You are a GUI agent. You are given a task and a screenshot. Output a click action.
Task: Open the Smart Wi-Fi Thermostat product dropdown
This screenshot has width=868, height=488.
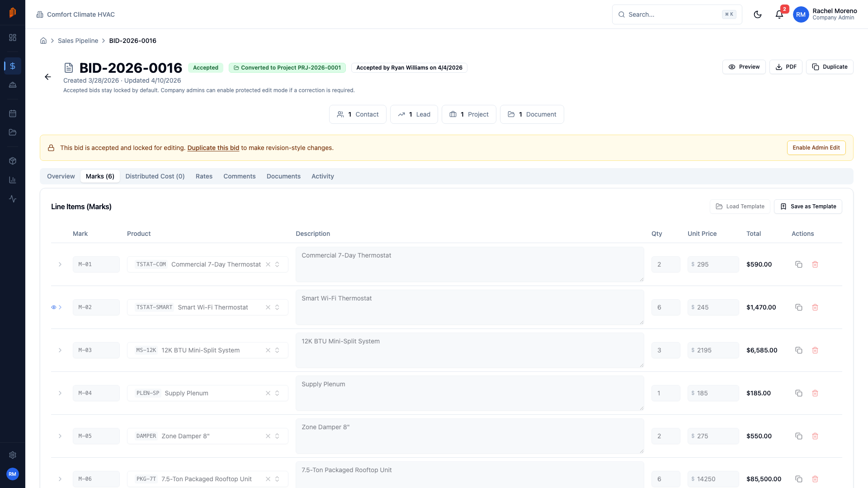click(208, 307)
